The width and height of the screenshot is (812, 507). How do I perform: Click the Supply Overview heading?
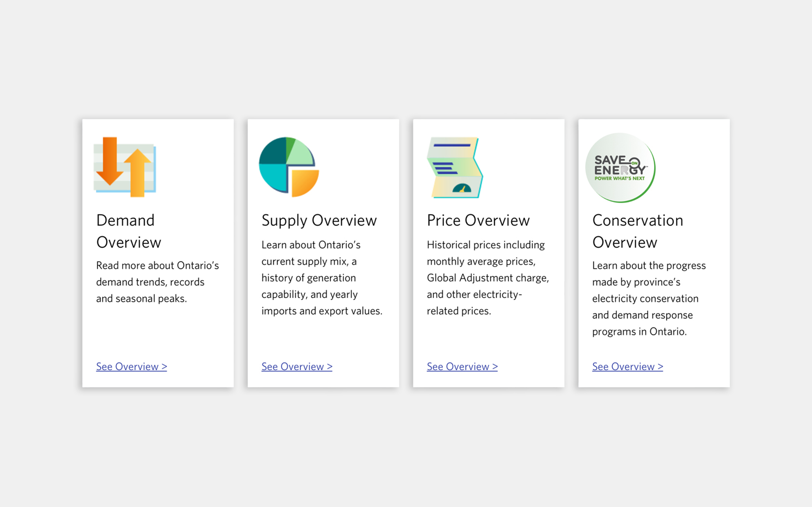[x=319, y=221]
